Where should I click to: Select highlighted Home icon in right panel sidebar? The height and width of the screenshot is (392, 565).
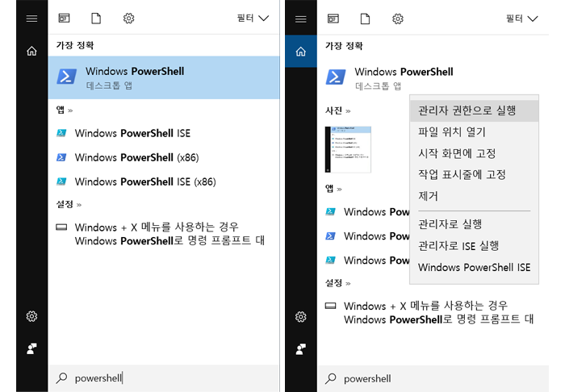[x=301, y=52]
